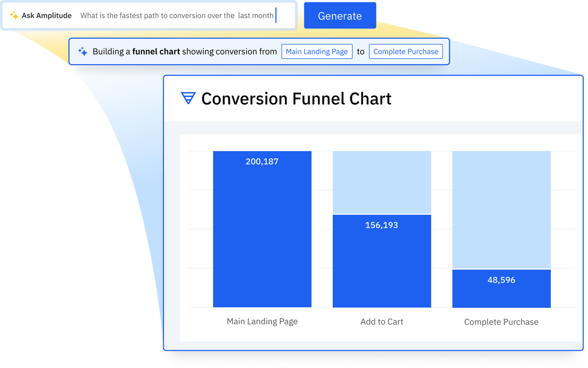
Task: Click the Complete Purchase dark blue bar
Action: [501, 289]
